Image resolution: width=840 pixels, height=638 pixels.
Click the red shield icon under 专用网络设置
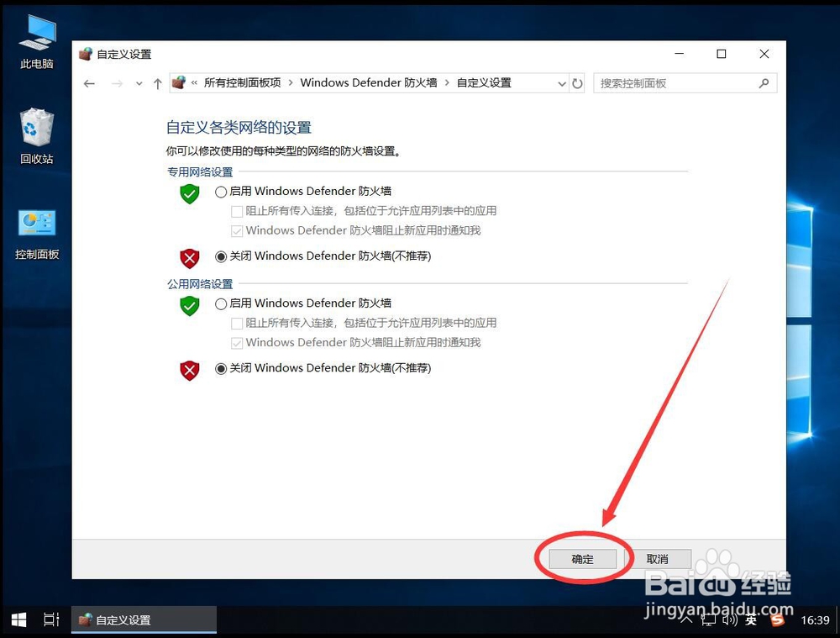(x=190, y=258)
